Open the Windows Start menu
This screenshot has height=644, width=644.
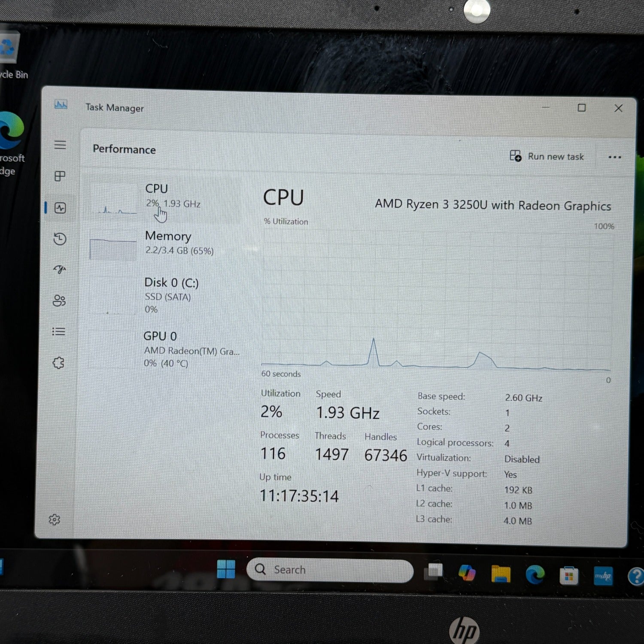click(x=226, y=569)
